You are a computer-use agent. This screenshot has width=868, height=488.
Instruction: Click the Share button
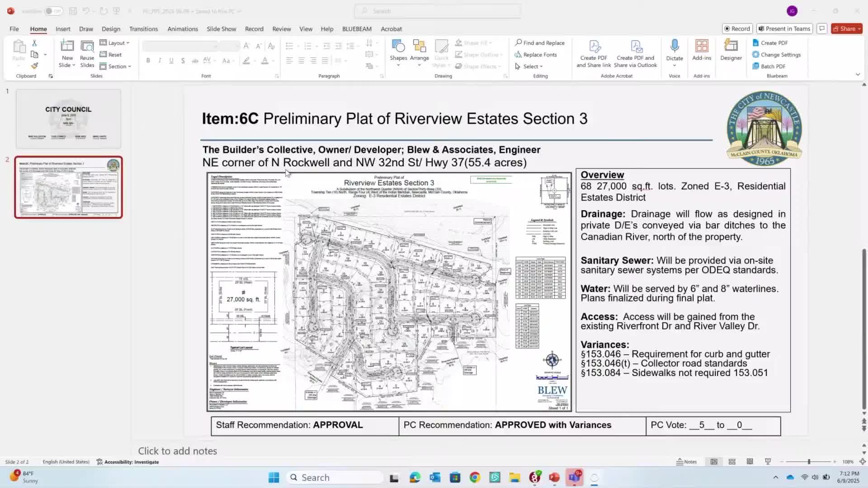coord(846,28)
